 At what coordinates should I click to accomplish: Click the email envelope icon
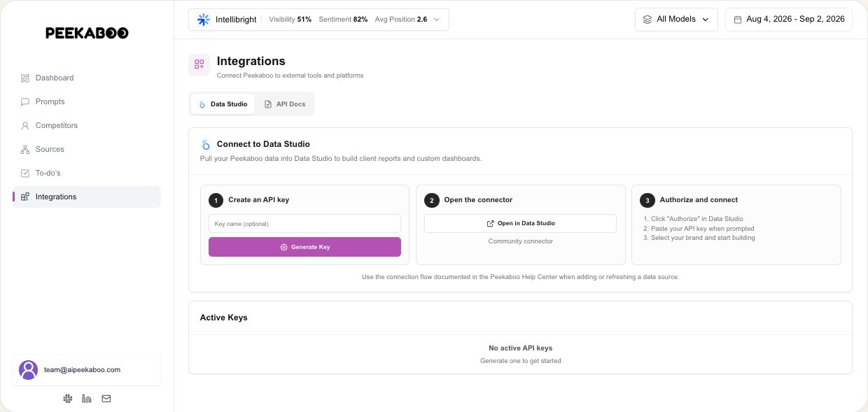(106, 399)
